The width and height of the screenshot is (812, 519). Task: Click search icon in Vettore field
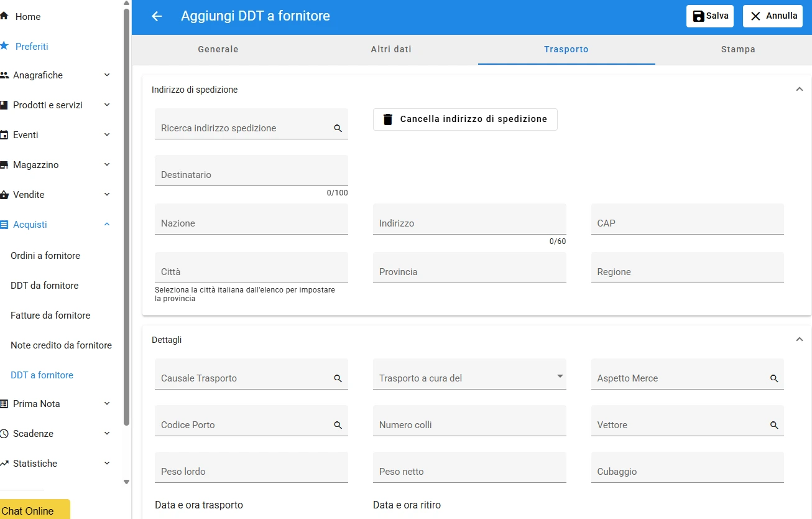[x=774, y=425]
